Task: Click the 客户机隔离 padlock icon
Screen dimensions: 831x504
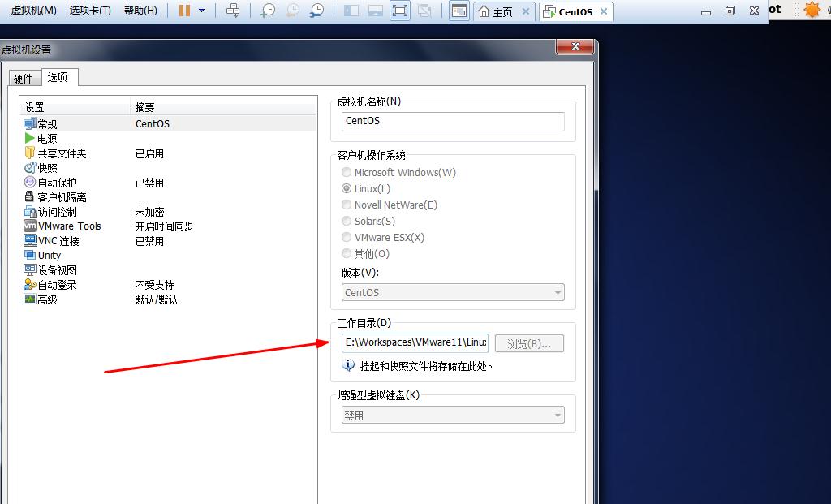Action: click(29, 196)
